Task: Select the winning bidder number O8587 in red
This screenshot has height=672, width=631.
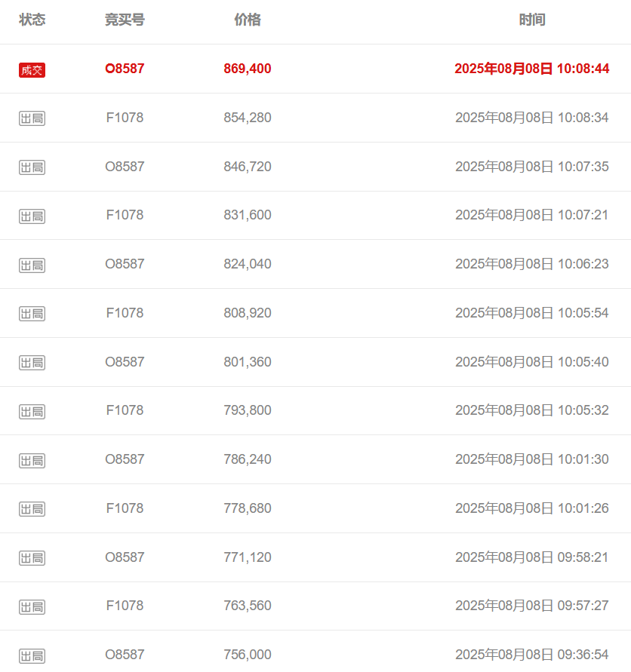Action: [x=125, y=69]
